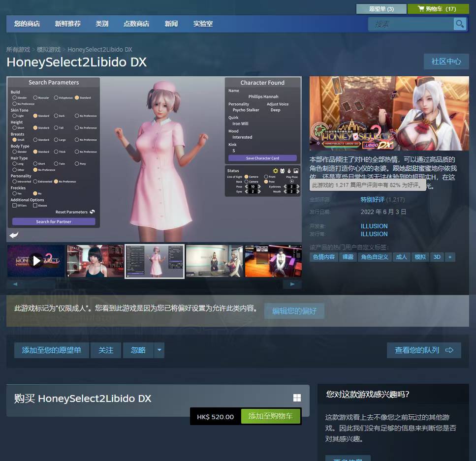Click the Windows platform icon

[x=297, y=398]
